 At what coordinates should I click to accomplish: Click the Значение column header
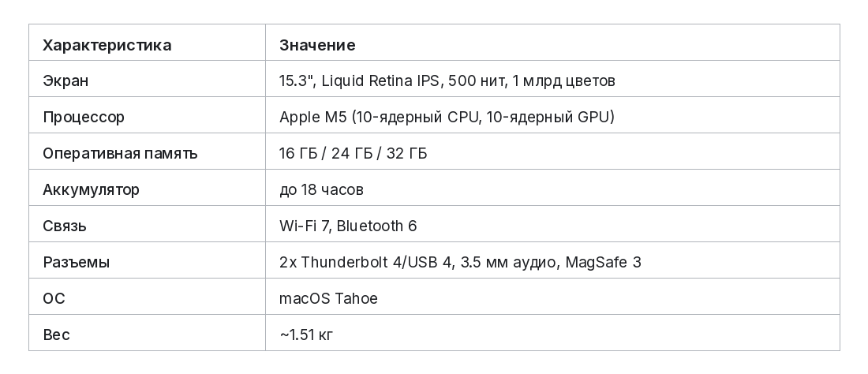(x=317, y=45)
